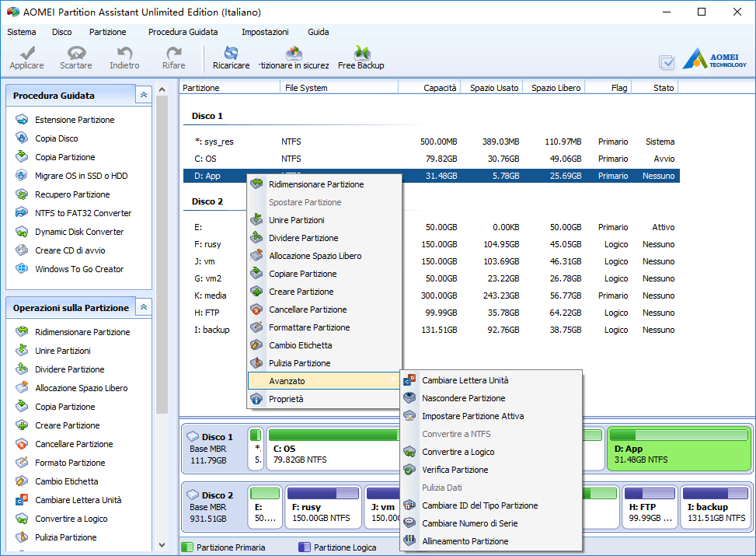Click the Copia Disco wizard icon
Image resolution: width=756 pixels, height=556 pixels.
[22, 138]
